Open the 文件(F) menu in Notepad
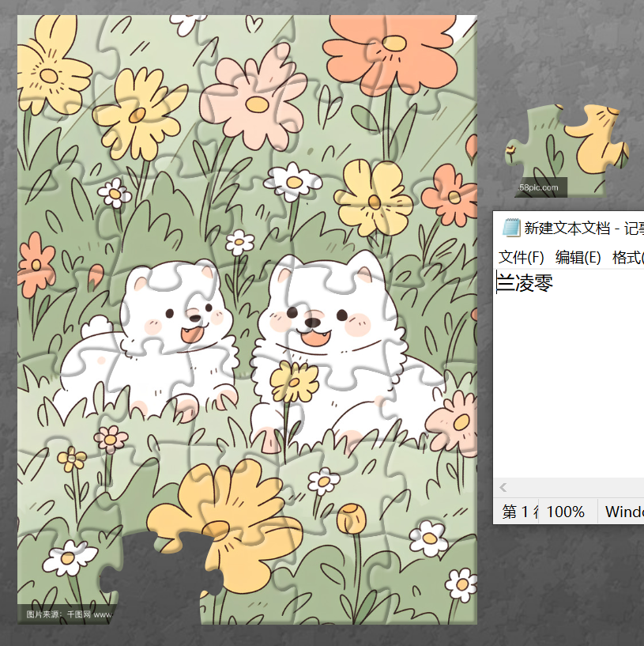The height and width of the screenshot is (646, 644). pyautogui.click(x=522, y=257)
